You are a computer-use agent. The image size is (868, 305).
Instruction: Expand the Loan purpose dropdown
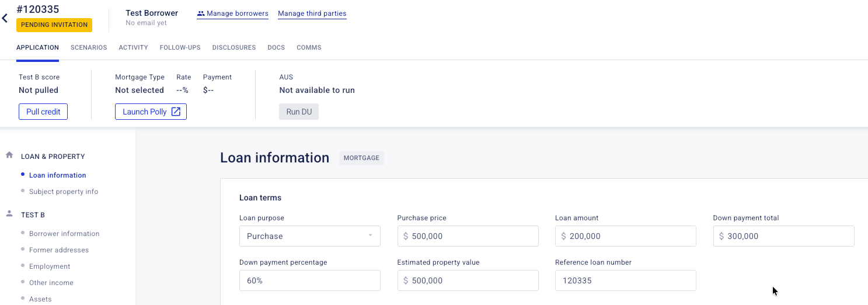[x=310, y=236]
